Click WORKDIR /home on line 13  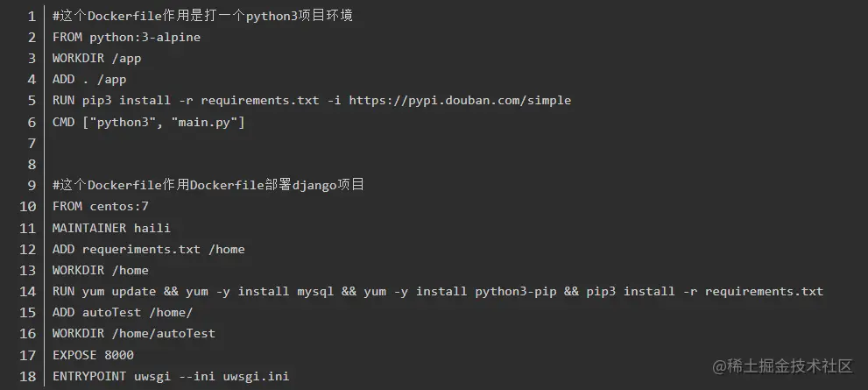pos(100,270)
